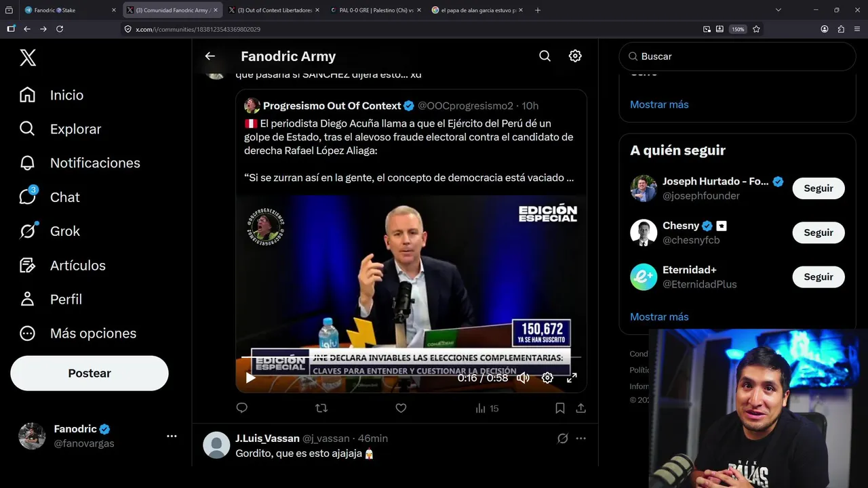Screen dimensions: 868x488
Task: Open Progresismo Out Of Context profile name
Action: click(332, 106)
